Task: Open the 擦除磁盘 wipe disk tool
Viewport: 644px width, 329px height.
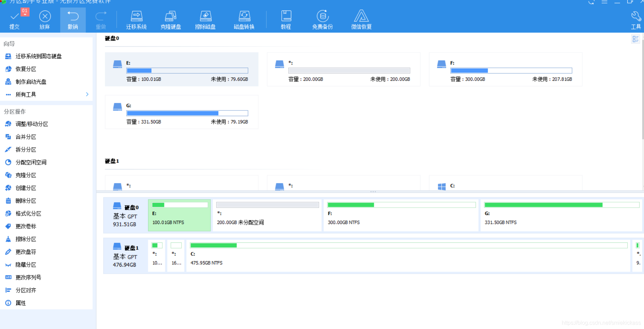Action: click(x=205, y=20)
